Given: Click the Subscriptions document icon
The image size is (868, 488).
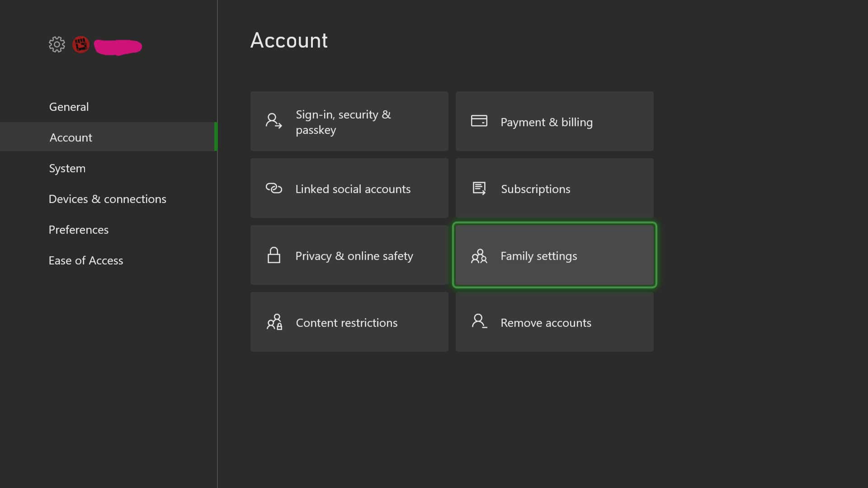Looking at the screenshot, I should [x=479, y=188].
